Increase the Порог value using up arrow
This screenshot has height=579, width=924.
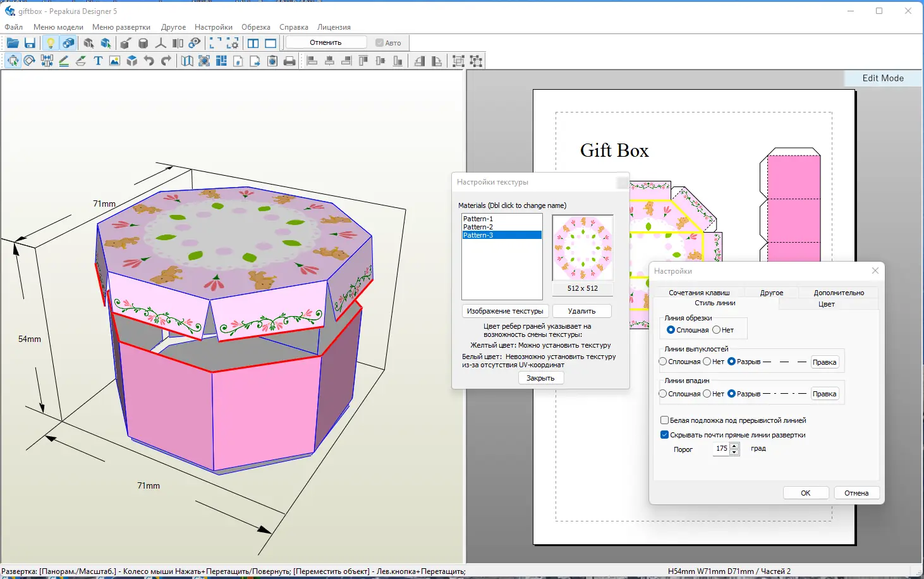[x=734, y=446]
